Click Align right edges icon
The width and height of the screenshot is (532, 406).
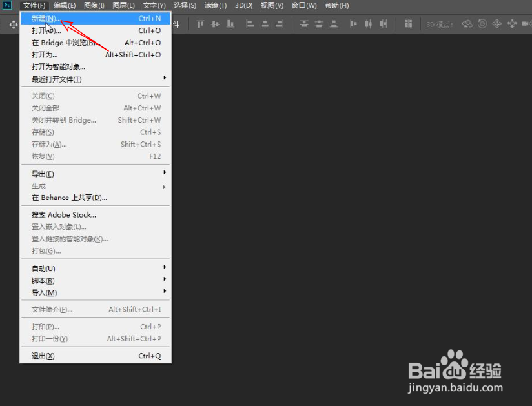click(280, 24)
